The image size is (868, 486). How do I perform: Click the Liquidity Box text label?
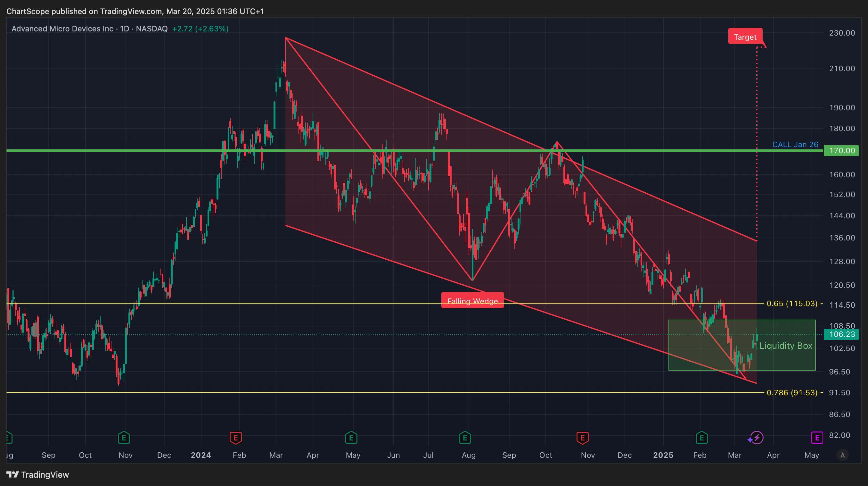(x=785, y=346)
